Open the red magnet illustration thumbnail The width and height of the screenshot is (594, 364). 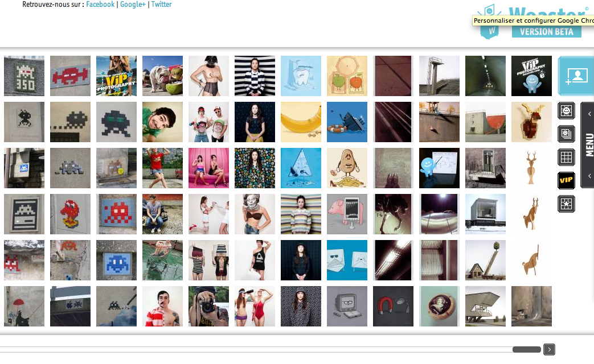(x=393, y=306)
